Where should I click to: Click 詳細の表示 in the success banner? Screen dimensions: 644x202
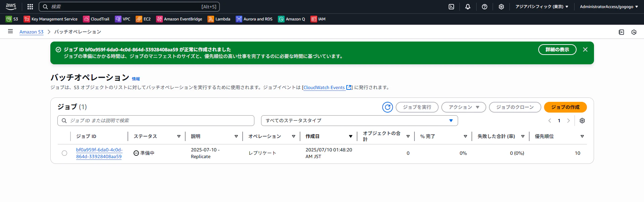click(557, 50)
